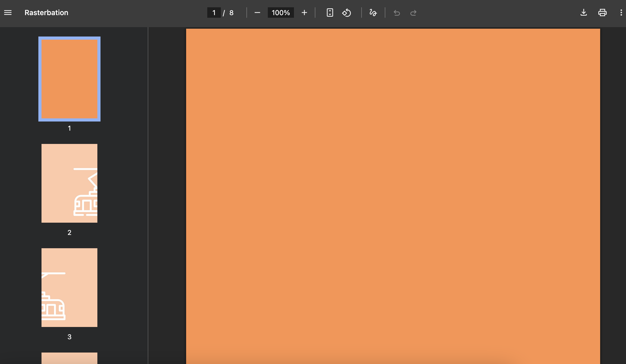Click the undo arrow icon
The height and width of the screenshot is (364, 626).
397,13
